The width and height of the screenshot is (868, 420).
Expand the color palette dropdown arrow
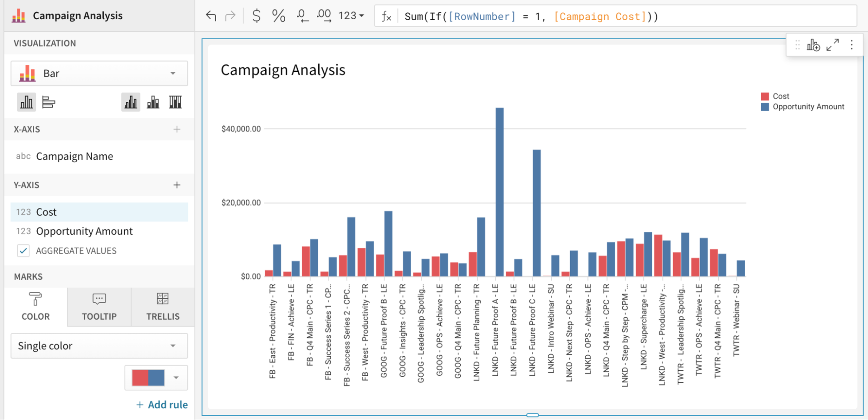[176, 377]
